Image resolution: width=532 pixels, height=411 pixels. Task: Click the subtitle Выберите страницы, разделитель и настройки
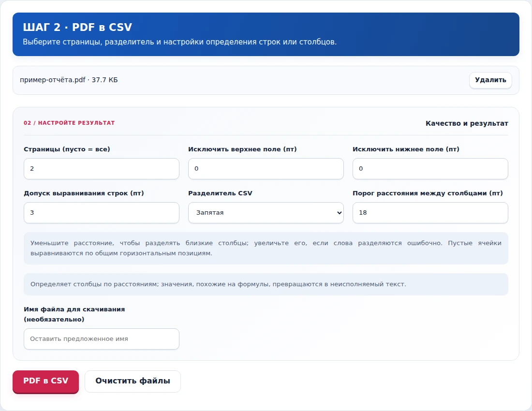pyautogui.click(x=179, y=42)
